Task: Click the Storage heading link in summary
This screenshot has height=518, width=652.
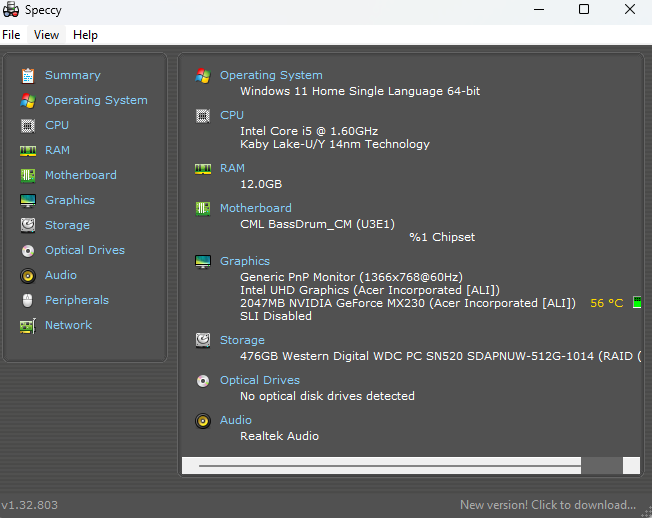Action: (242, 340)
